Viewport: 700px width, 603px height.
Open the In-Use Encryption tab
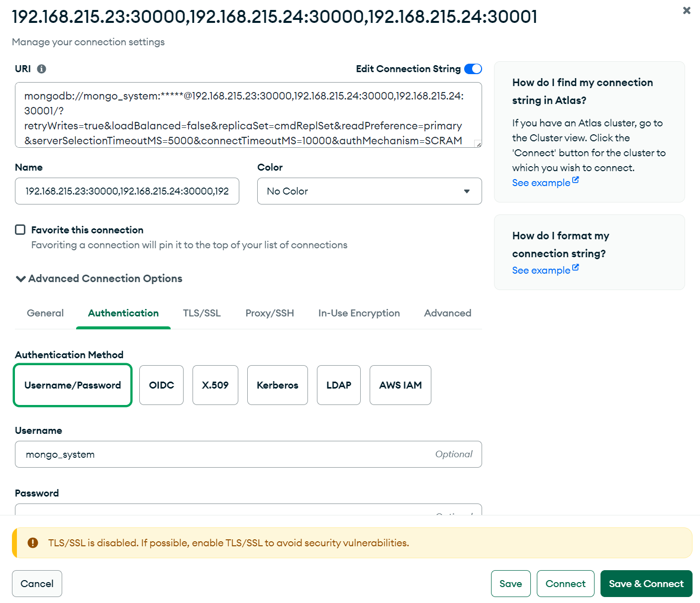click(359, 313)
